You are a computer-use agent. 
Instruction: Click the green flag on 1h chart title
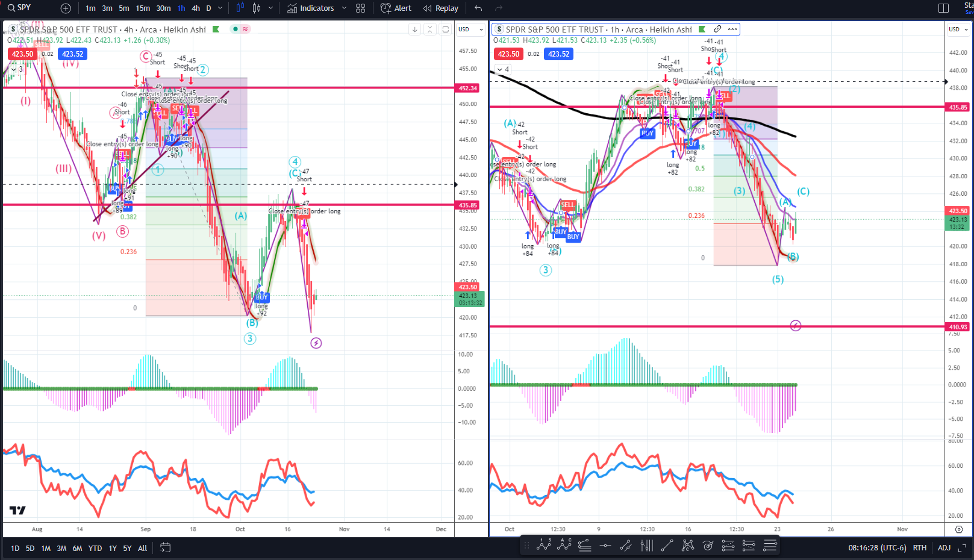tap(702, 29)
